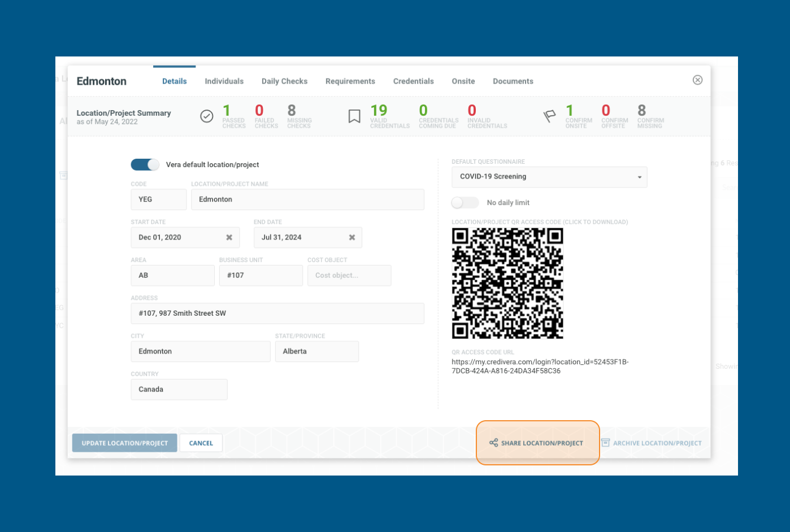The image size is (790, 532).
Task: Open the Documents tab
Action: pos(513,81)
